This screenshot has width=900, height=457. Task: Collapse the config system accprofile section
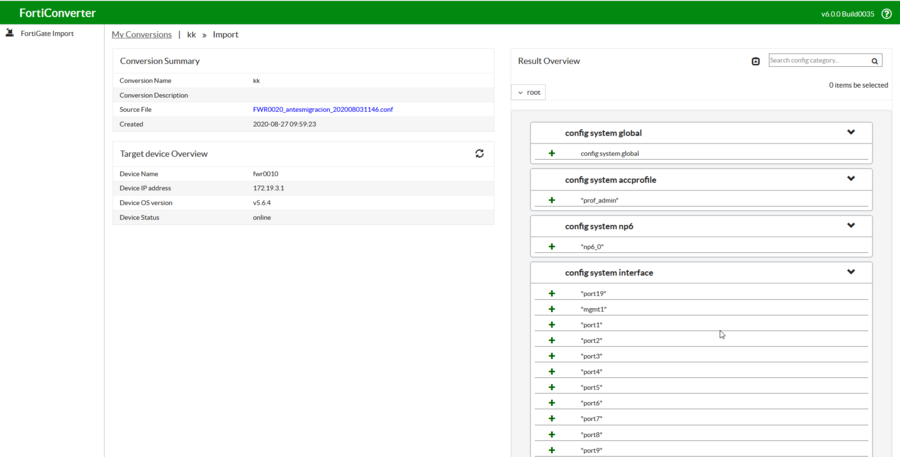[x=851, y=179]
